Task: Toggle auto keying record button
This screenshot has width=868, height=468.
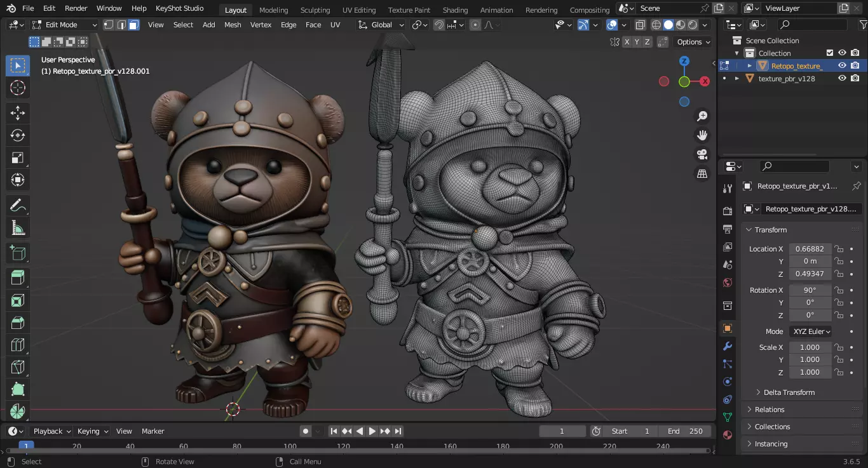Action: coord(306,431)
